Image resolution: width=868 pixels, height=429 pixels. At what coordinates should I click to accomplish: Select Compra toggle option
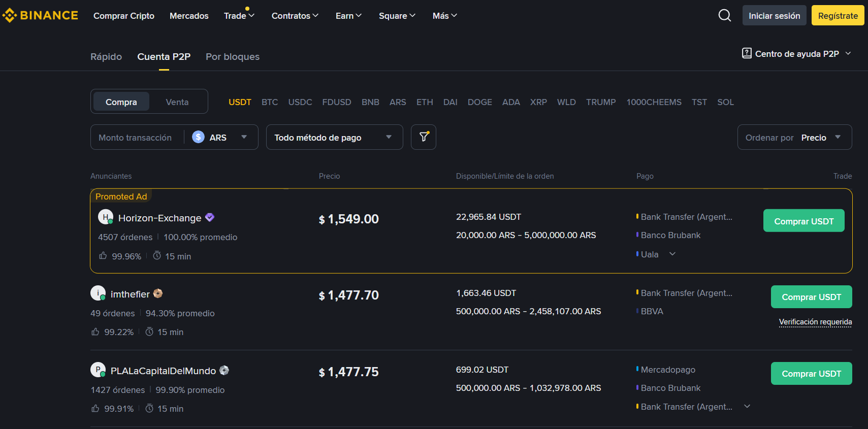[121, 102]
